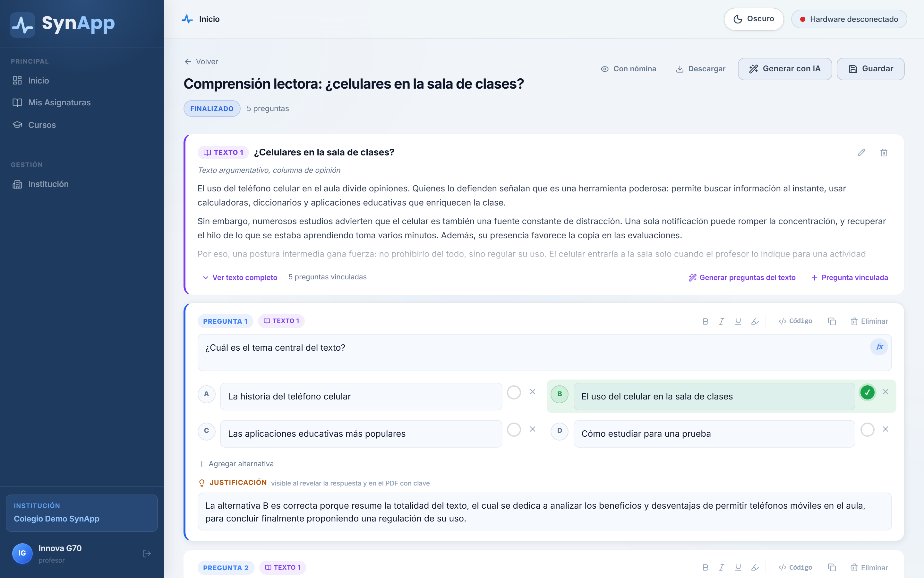Image resolution: width=924 pixels, height=578 pixels.
Task: Click the letter A alternative badge
Action: coord(207,394)
